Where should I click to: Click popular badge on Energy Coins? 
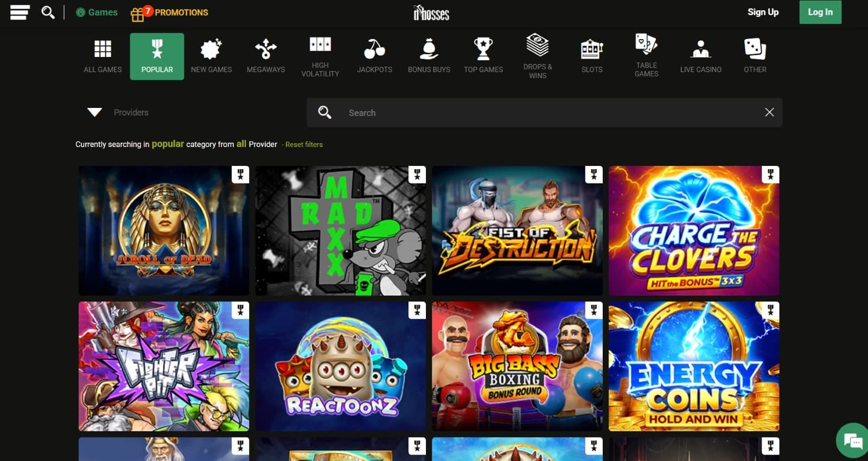pos(771,310)
